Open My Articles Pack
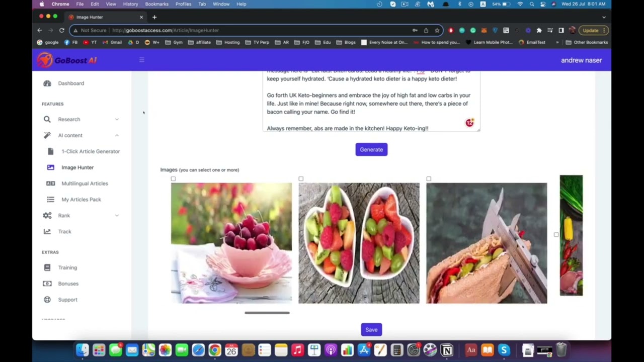This screenshot has width=644, height=362. [81, 200]
